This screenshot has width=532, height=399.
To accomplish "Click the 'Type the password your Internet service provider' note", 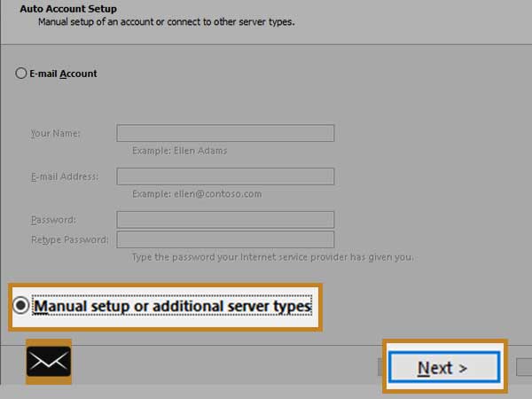I will coord(272,257).
